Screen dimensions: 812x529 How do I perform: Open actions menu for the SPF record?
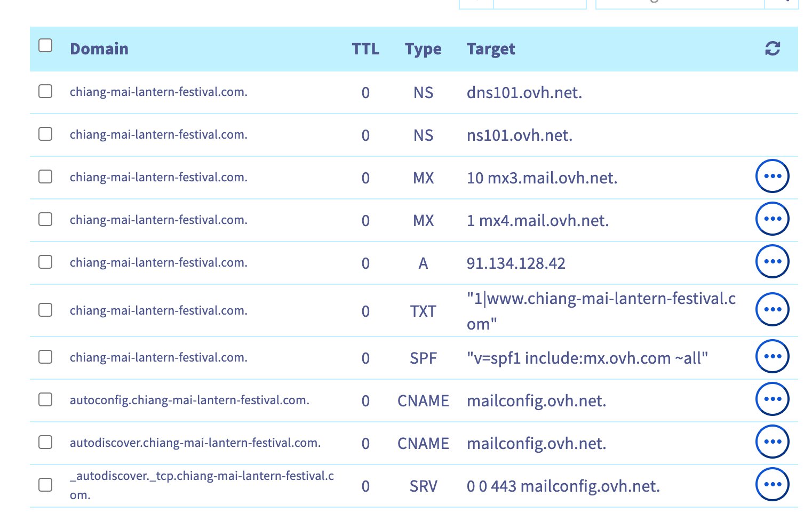[772, 356]
